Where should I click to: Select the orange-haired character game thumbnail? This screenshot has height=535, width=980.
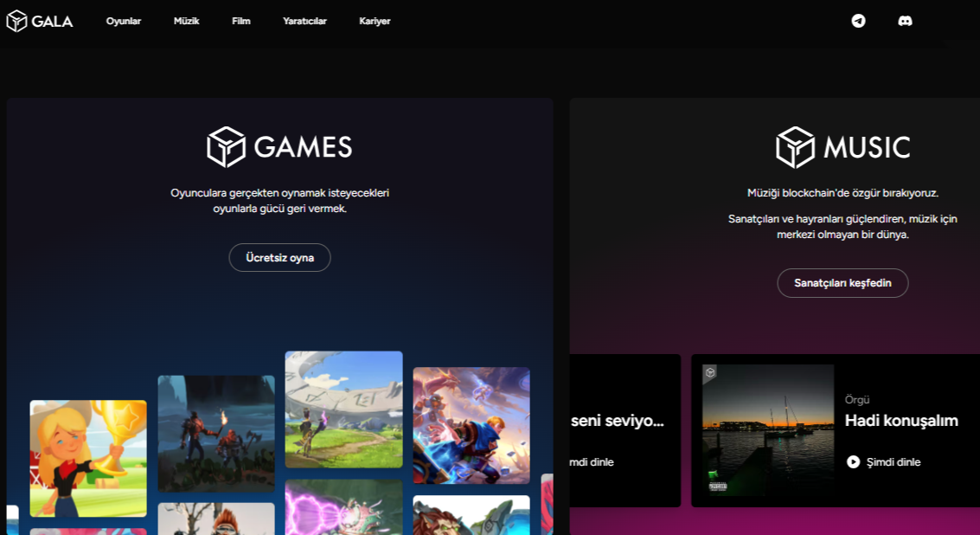point(216,519)
